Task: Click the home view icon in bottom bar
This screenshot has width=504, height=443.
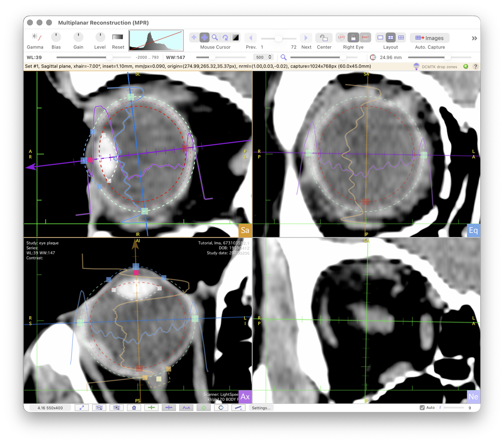Action: click(x=134, y=408)
